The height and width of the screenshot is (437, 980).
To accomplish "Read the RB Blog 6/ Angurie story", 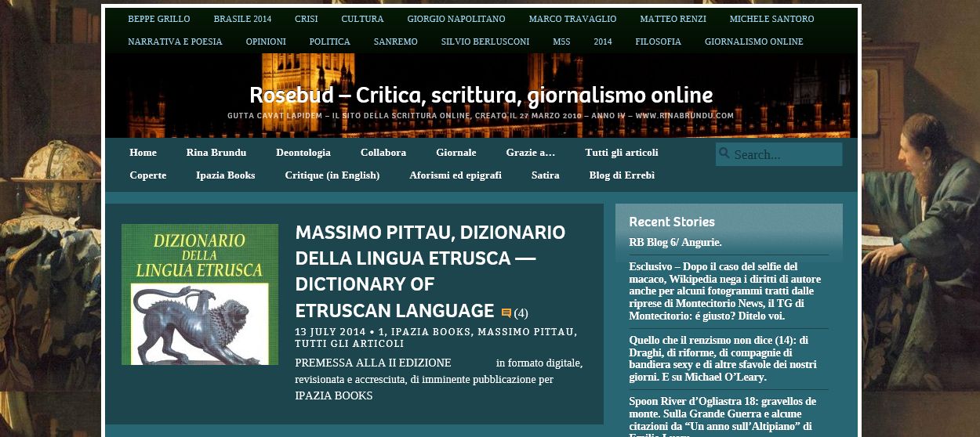I will [x=675, y=243].
